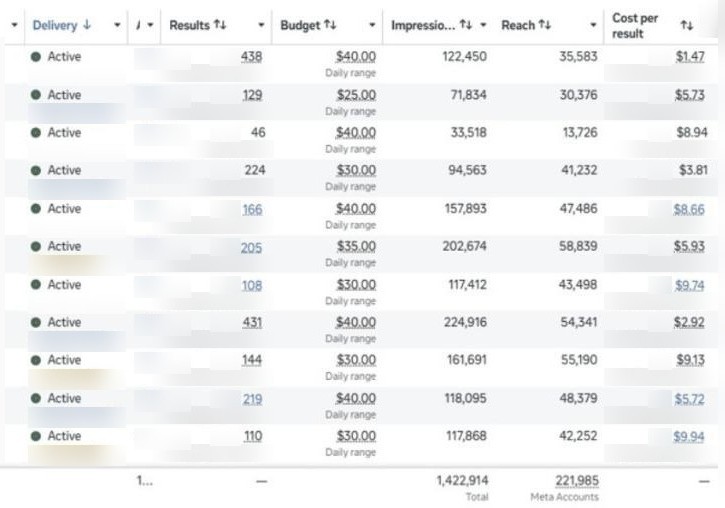Image resolution: width=725 pixels, height=508 pixels.
Task: Sort by the Budget column arrows icon
Action: click(330, 25)
